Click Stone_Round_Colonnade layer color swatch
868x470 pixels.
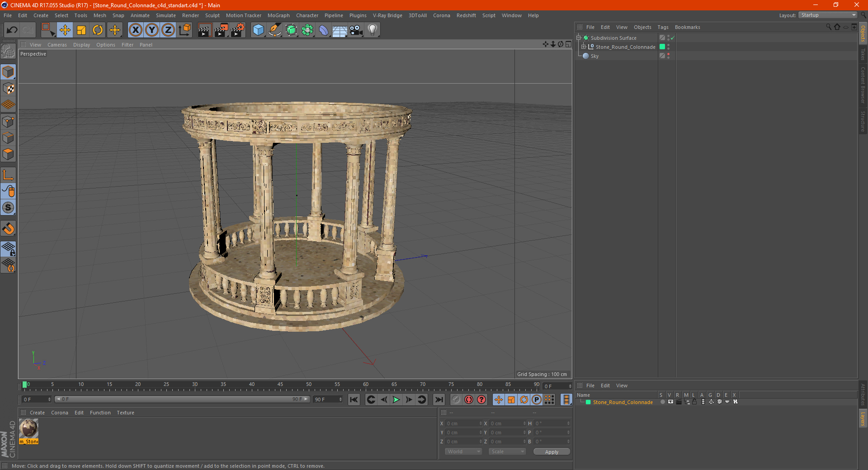(x=588, y=402)
